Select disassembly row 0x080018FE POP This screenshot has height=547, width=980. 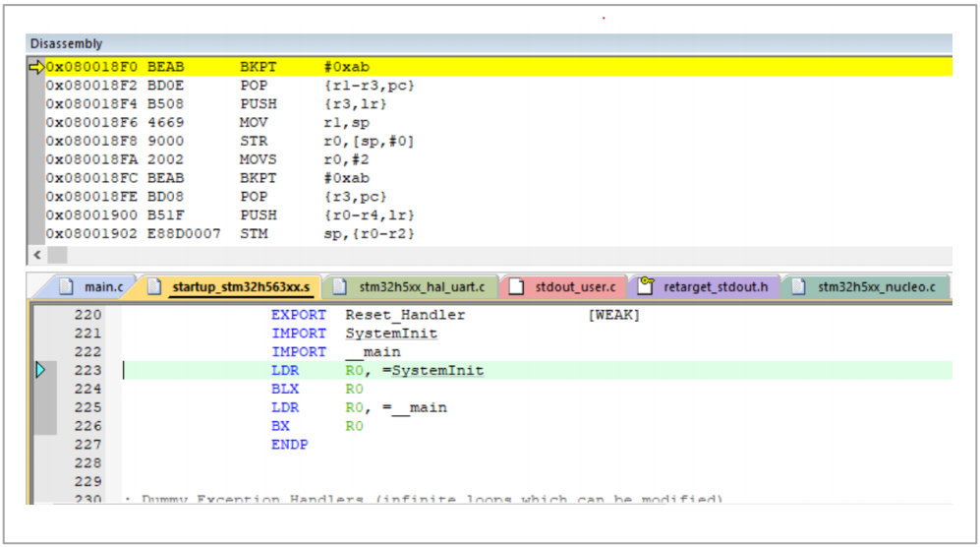pyautogui.click(x=498, y=197)
